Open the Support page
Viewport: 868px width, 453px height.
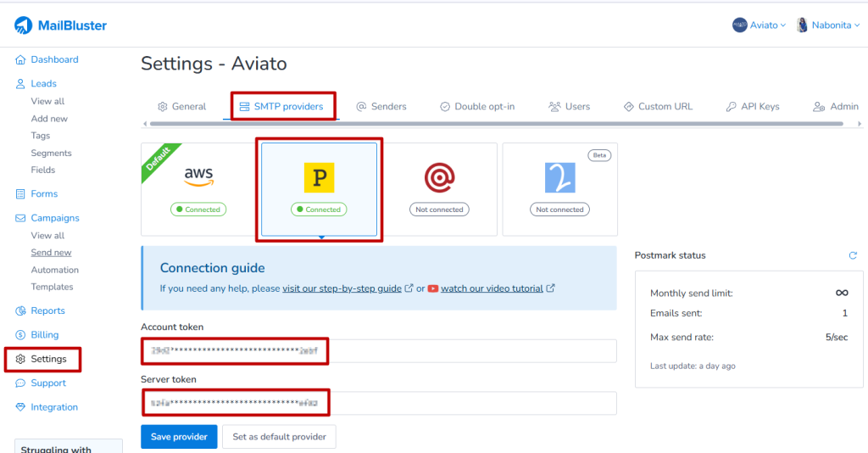(x=48, y=383)
